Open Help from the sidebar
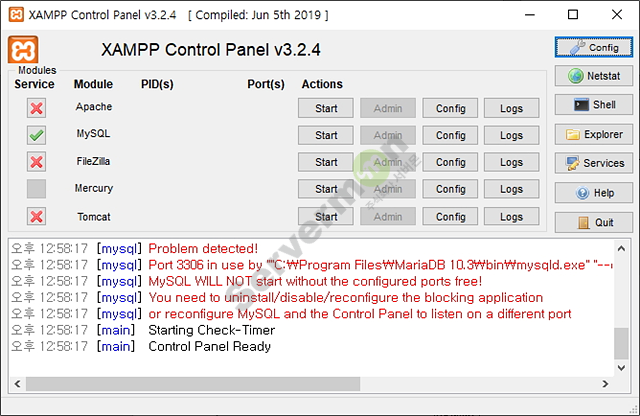This screenshot has width=640, height=416. coord(593,193)
